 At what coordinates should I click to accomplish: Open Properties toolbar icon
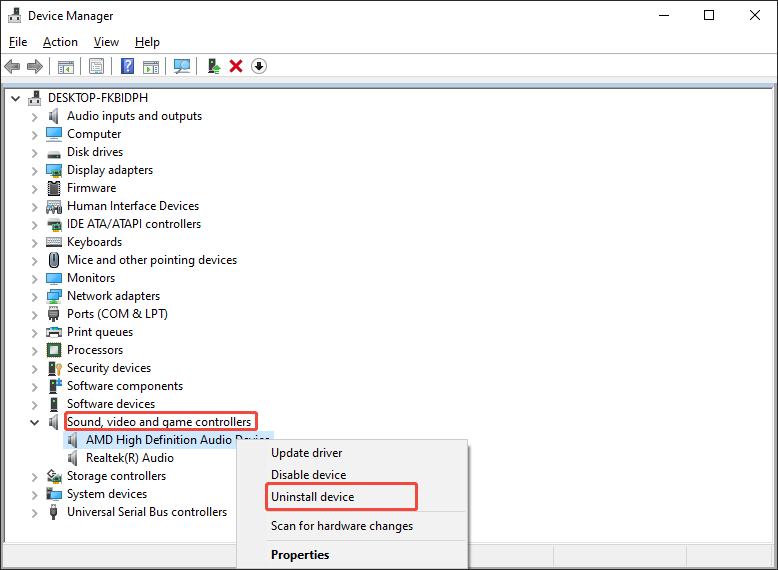[x=96, y=66]
